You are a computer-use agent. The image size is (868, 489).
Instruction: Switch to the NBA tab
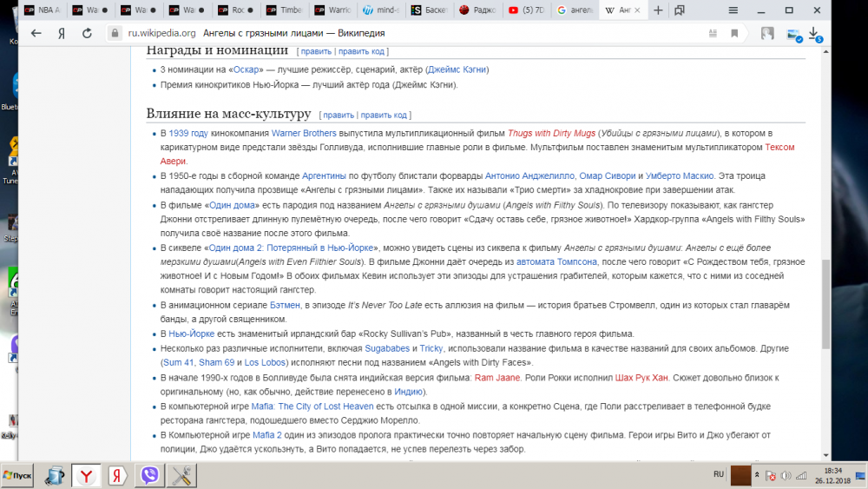(x=39, y=10)
